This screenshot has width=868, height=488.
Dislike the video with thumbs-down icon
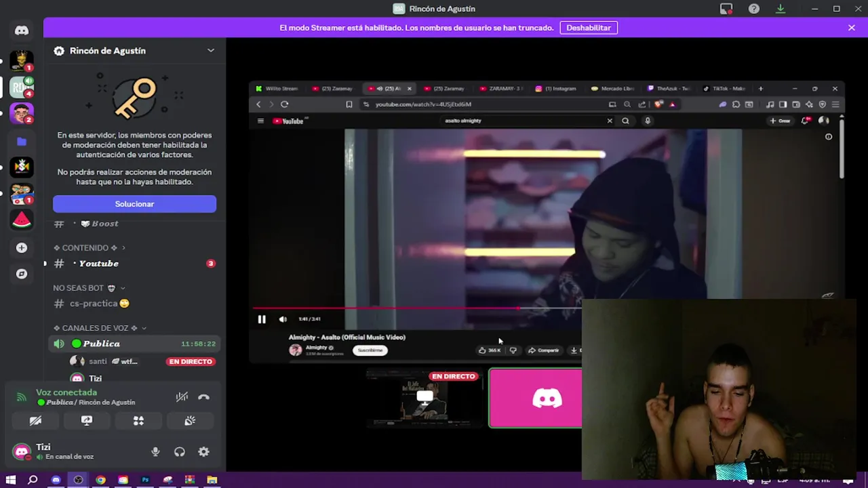pyautogui.click(x=513, y=350)
